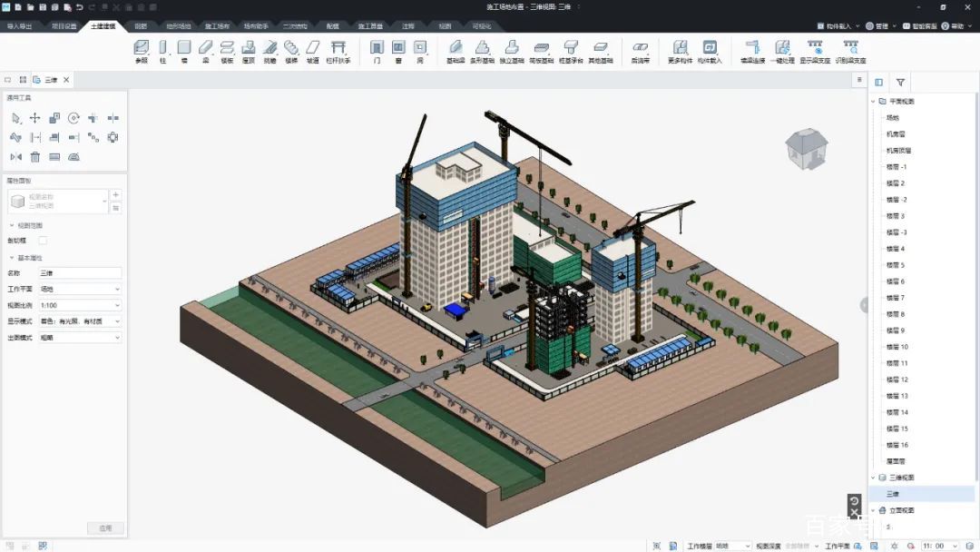
Task: Select the Column (柱) tool in the ribbon
Action: pyautogui.click(x=162, y=52)
